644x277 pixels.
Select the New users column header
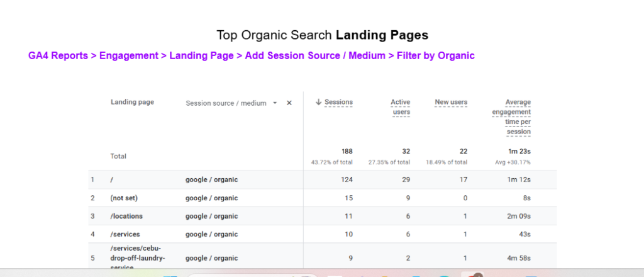[x=451, y=102]
